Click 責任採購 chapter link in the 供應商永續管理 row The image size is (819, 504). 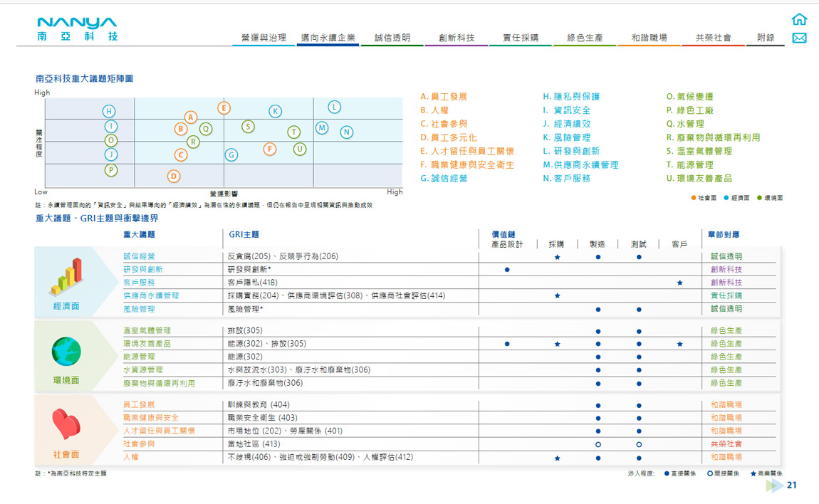tap(726, 295)
